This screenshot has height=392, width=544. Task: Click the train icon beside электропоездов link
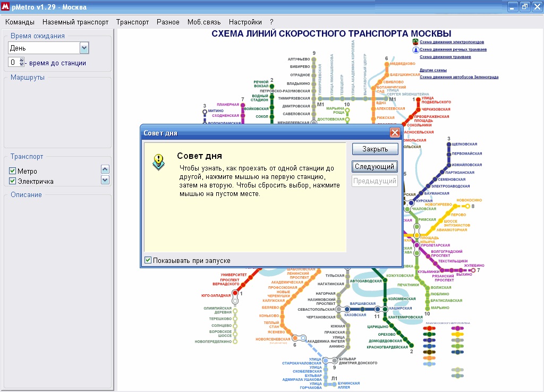point(415,42)
